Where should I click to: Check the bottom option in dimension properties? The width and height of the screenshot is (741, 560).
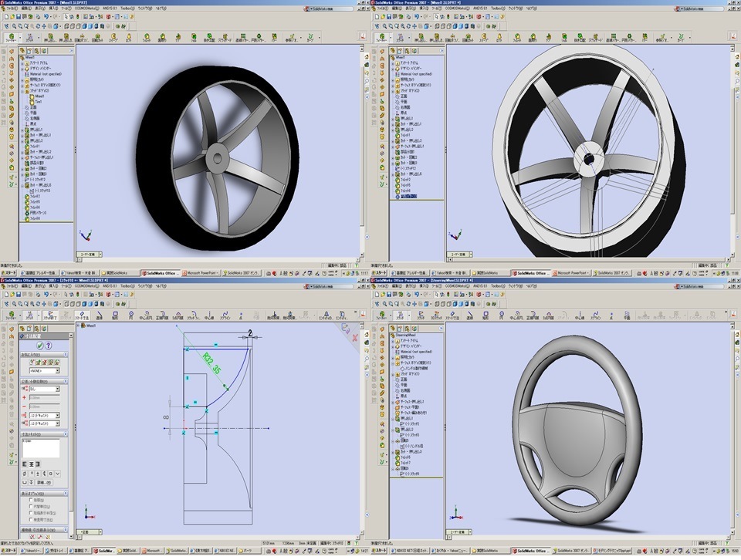(31, 519)
